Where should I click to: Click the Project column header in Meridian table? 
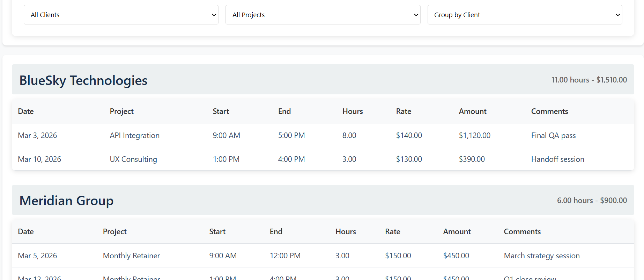(x=114, y=231)
